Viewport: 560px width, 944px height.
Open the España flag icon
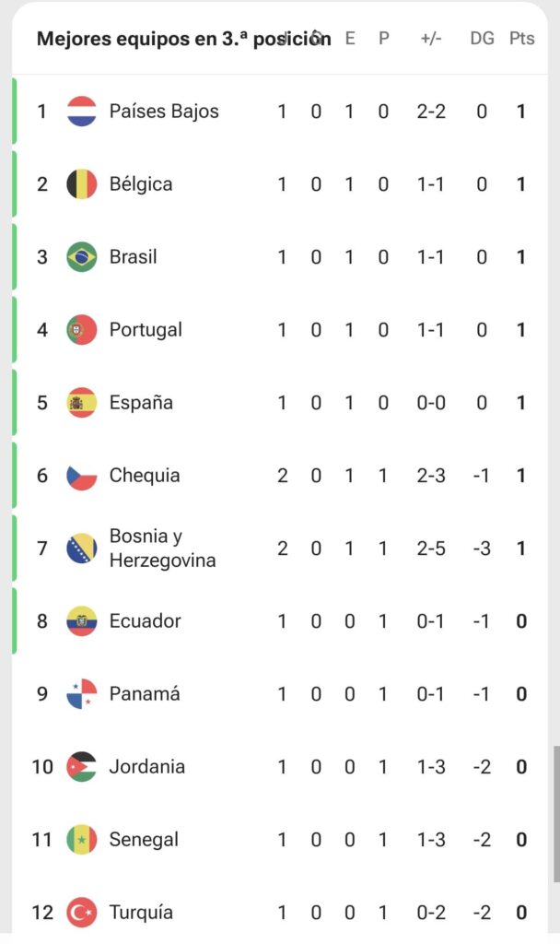(x=82, y=403)
